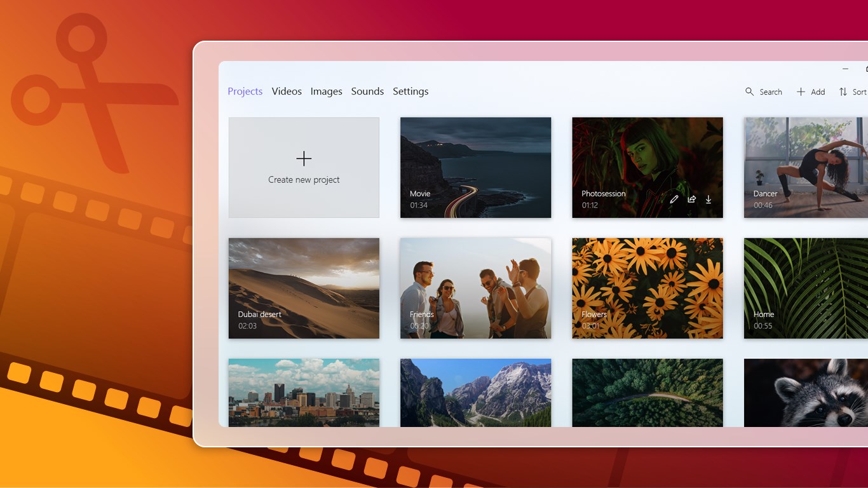The height and width of the screenshot is (488, 868).
Task: Open the Home project with palm leaves
Action: (x=806, y=288)
